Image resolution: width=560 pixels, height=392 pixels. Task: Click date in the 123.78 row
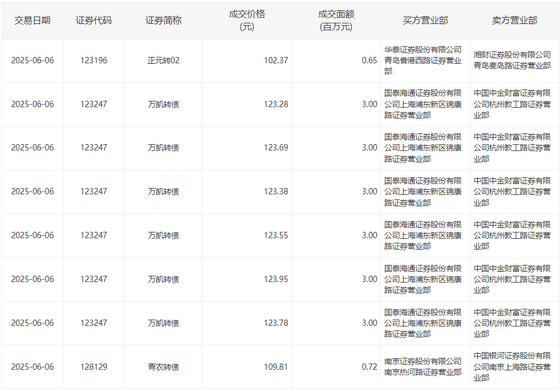33,323
